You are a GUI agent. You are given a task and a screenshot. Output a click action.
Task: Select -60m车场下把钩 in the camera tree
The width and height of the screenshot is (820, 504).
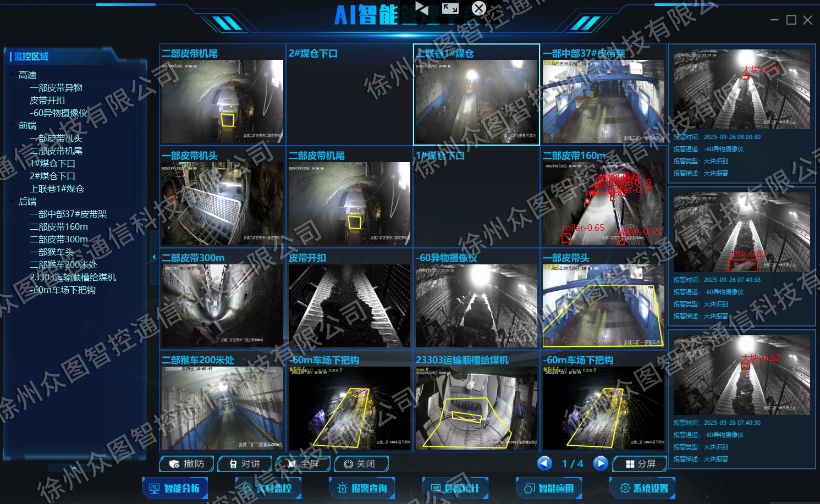[63, 290]
